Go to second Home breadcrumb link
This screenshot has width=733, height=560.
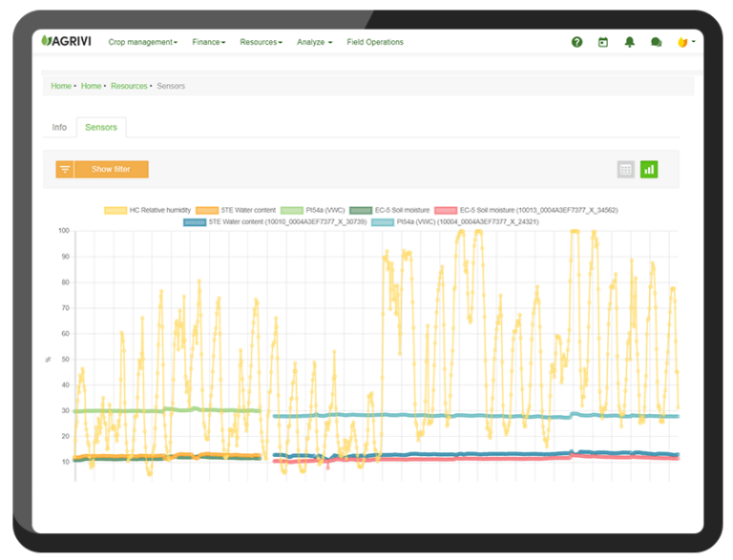pos(92,86)
